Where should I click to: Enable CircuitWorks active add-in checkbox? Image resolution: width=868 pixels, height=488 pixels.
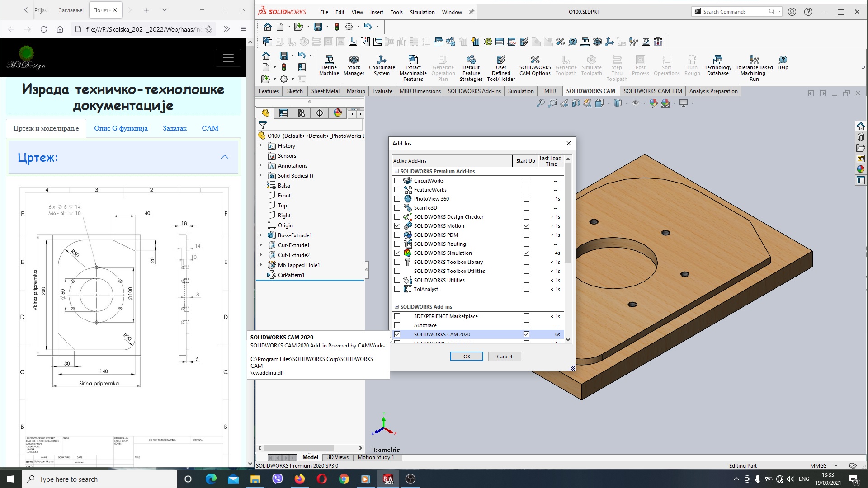[397, 181]
